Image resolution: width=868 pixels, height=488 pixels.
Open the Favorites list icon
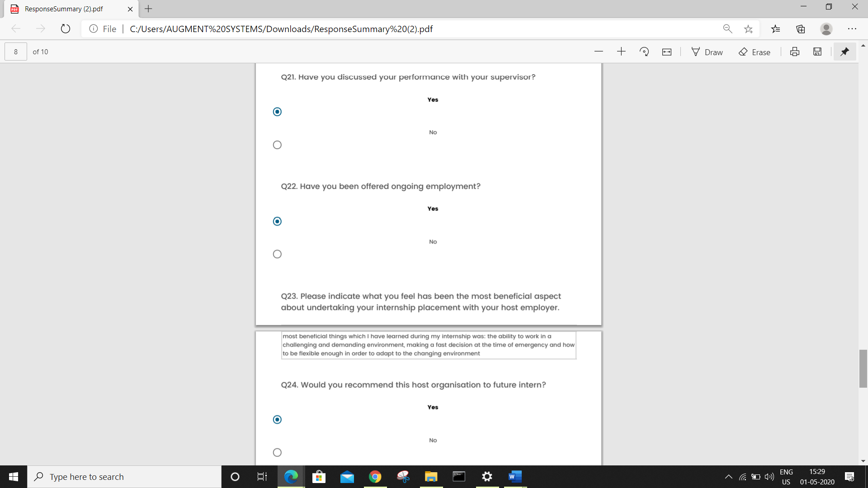[776, 29]
